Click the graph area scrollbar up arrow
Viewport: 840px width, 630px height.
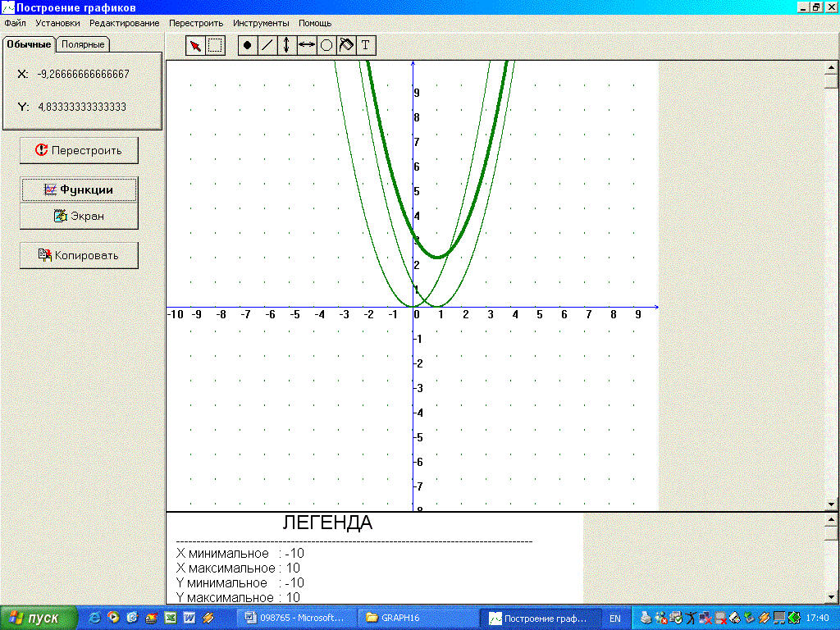pos(832,68)
